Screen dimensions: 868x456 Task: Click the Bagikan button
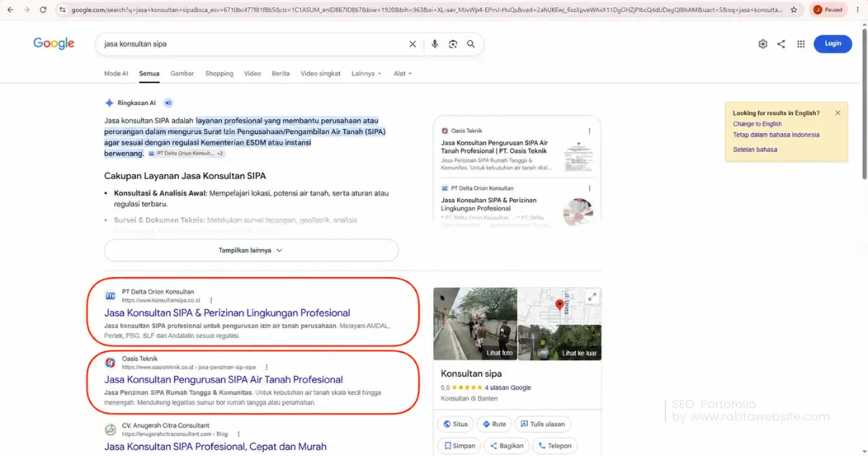click(506, 446)
